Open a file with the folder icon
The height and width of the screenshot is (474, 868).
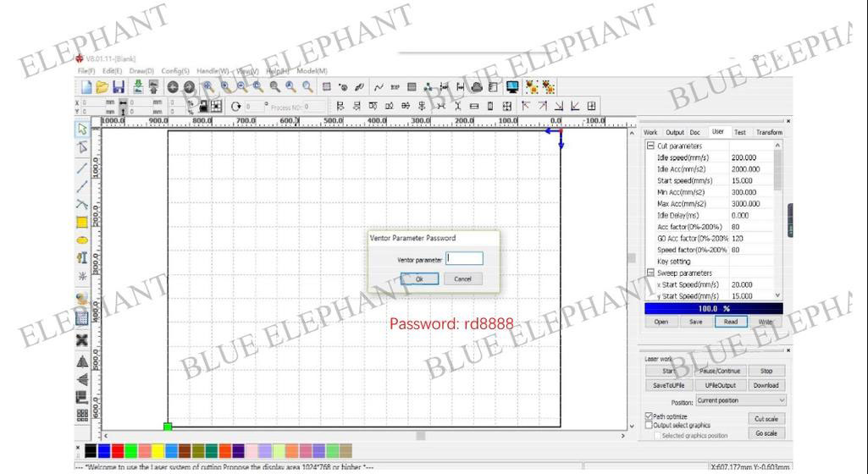(102, 87)
